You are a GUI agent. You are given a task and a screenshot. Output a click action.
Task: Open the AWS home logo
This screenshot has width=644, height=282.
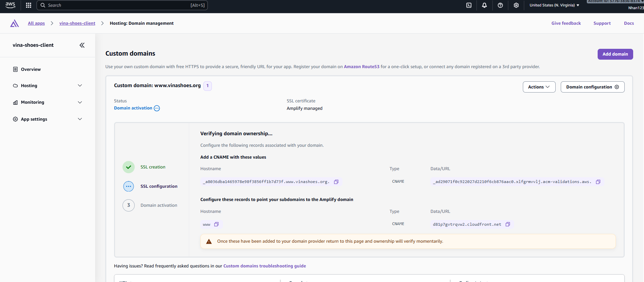coord(10,5)
